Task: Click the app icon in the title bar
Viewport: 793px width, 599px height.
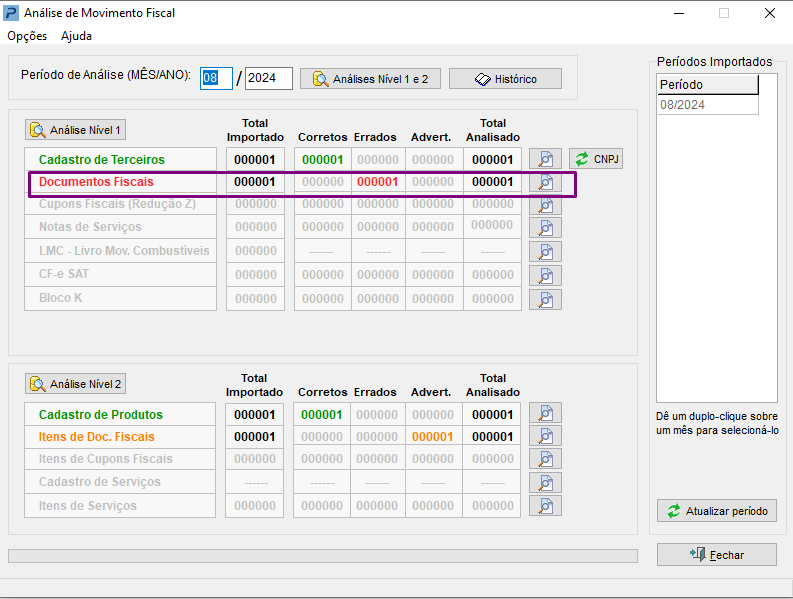Action: pyautogui.click(x=11, y=13)
